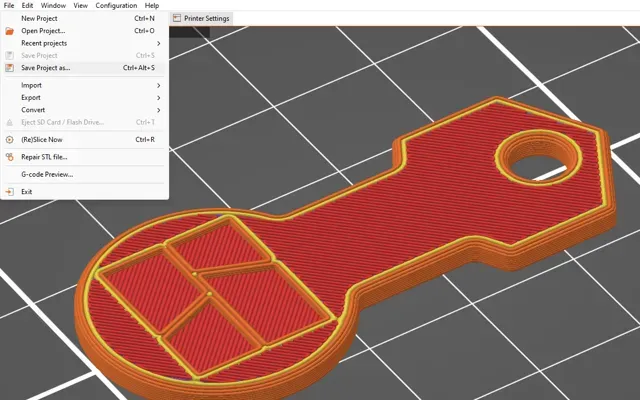Choose Exit from File menu
This screenshot has width=640, height=400.
(x=84, y=191)
